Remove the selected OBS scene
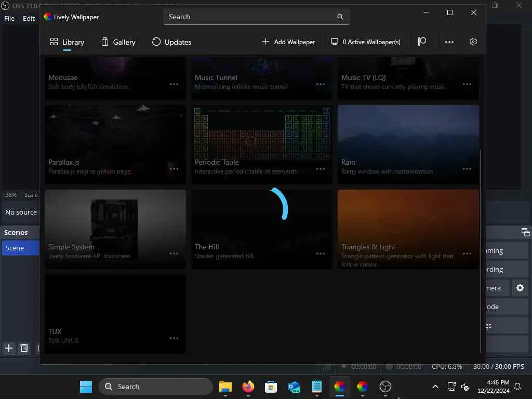 point(24,348)
